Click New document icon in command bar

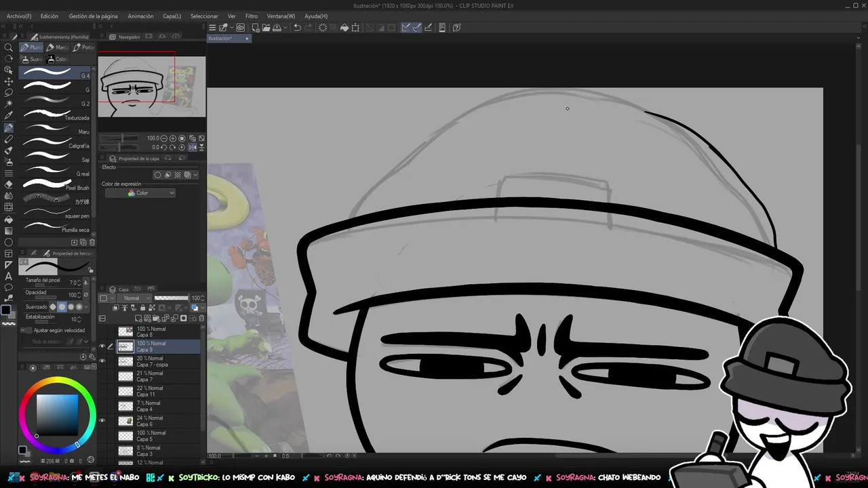pos(256,28)
